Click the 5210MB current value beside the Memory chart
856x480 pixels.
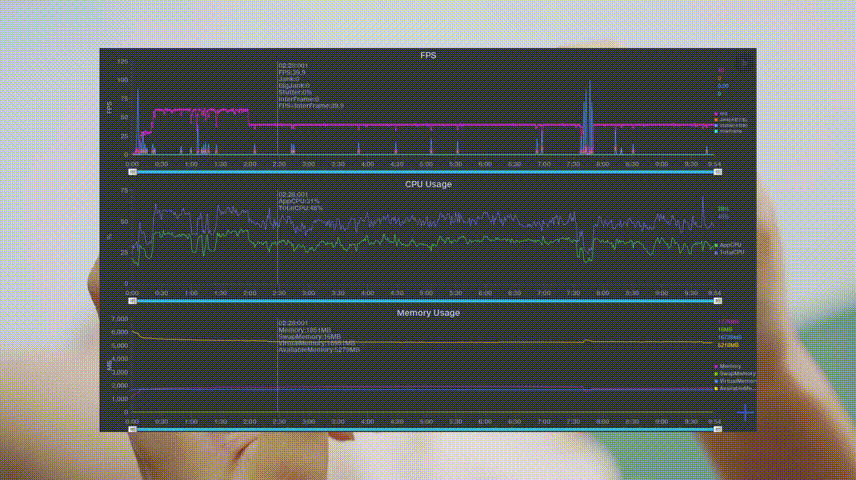click(728, 346)
